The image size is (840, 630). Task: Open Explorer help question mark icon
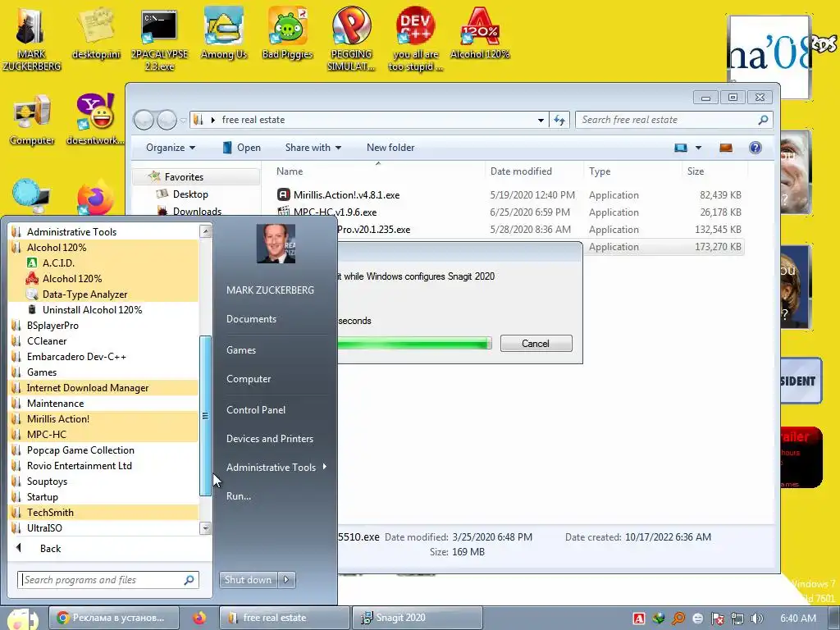click(756, 148)
